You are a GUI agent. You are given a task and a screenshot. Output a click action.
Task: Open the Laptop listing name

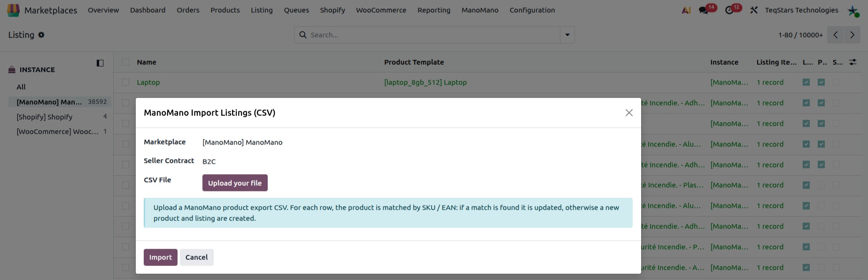click(148, 82)
